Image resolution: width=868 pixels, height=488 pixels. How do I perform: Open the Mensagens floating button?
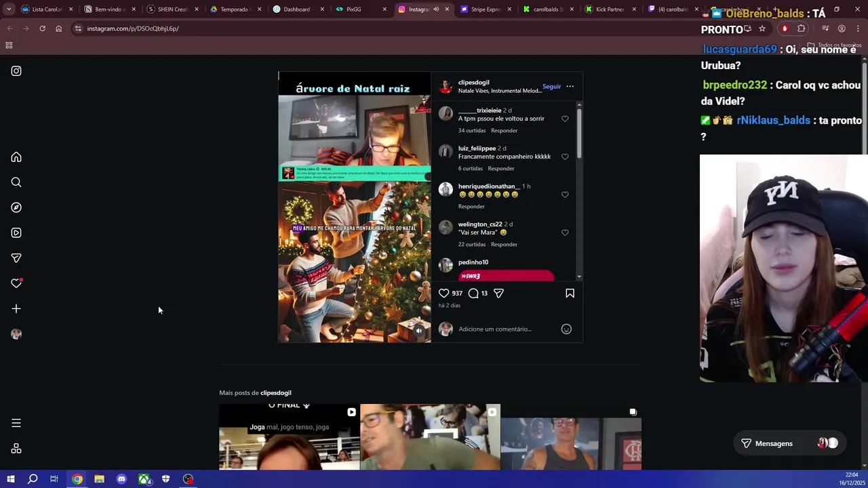(791, 443)
